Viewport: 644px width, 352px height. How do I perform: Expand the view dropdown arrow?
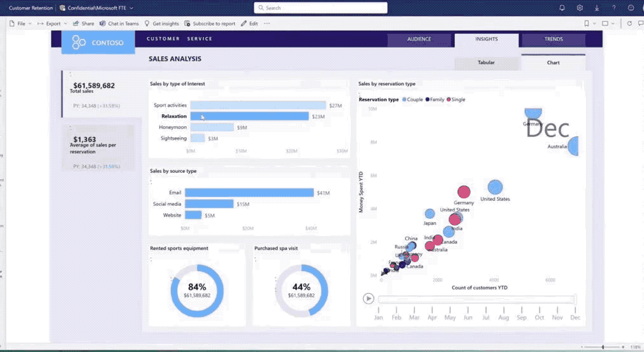tap(613, 24)
